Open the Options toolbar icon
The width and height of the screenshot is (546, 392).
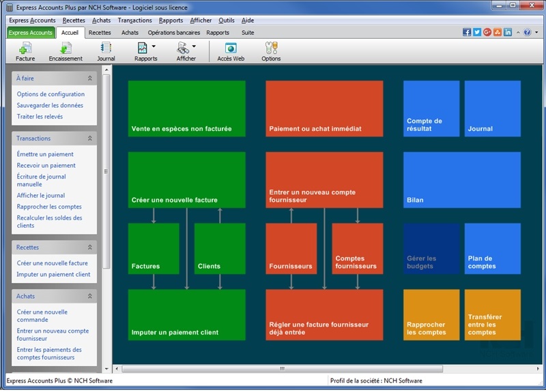tap(271, 52)
